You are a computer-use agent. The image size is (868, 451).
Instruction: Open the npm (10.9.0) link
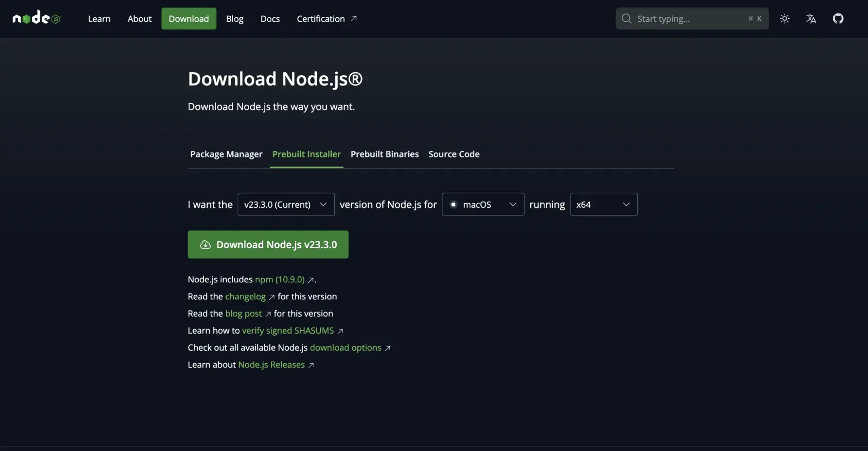point(280,279)
